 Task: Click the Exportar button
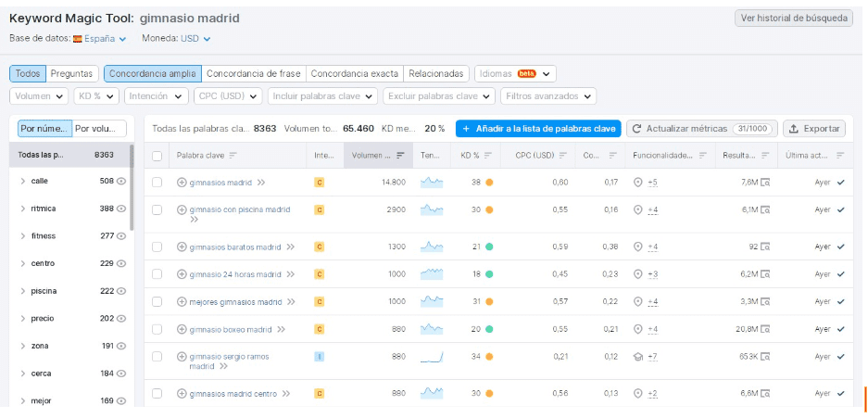point(814,129)
